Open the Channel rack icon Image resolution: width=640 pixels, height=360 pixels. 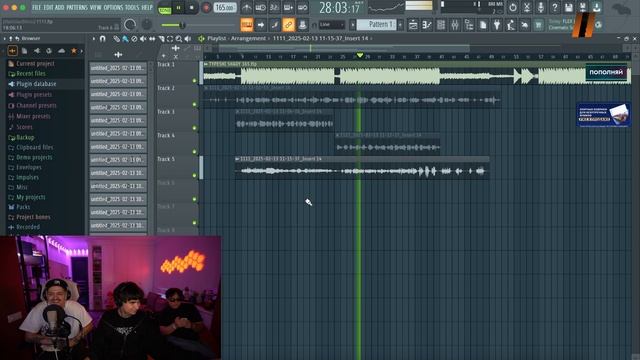[441, 25]
